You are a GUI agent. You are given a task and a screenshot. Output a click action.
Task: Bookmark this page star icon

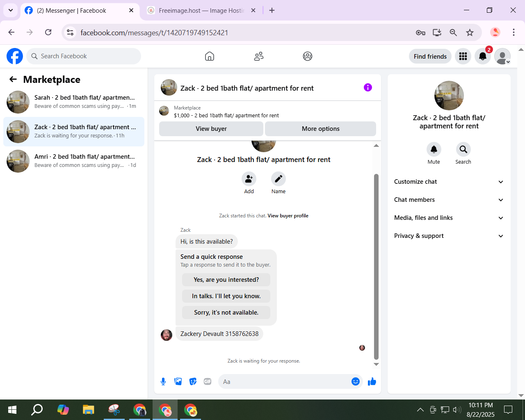click(x=470, y=32)
